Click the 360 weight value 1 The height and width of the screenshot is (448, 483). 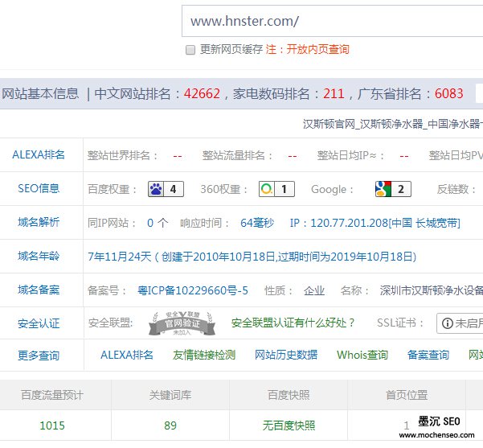pos(284,189)
